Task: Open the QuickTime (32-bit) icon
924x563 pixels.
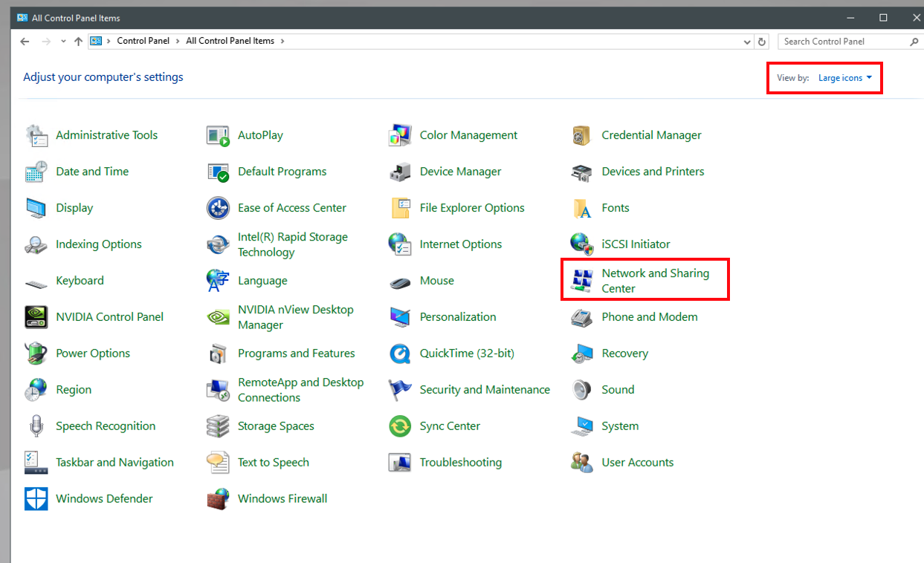Action: click(x=400, y=354)
